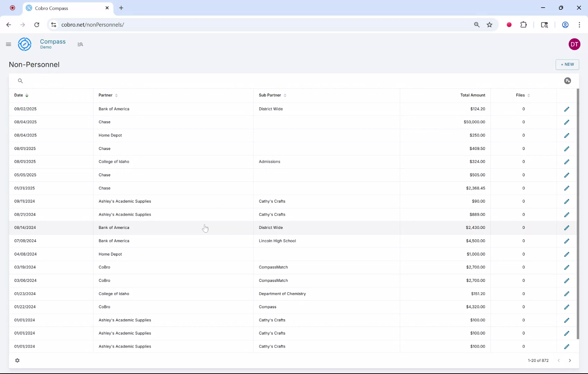
Task: Open the Lincoln High School sub partner row editor
Action: [567, 241]
